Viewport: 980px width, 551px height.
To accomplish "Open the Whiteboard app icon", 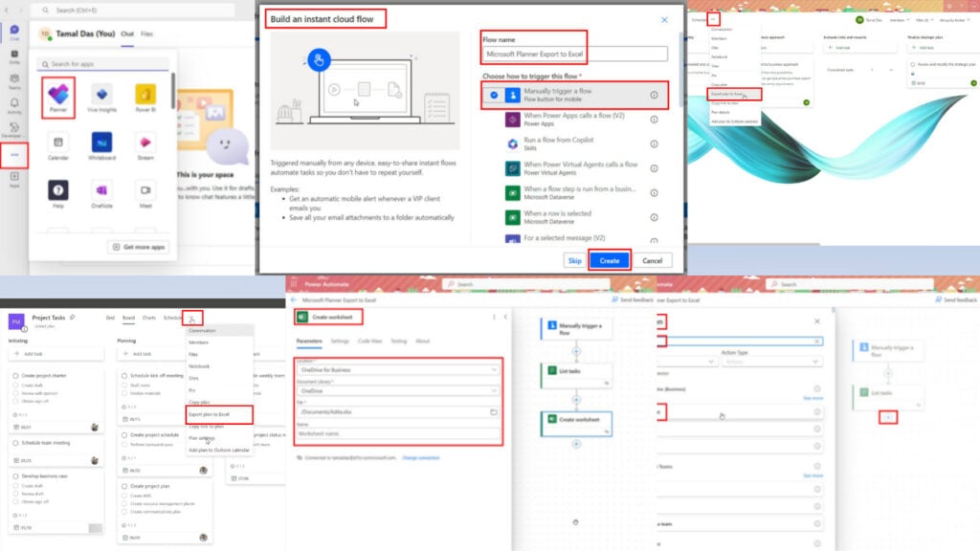I will pyautogui.click(x=102, y=141).
